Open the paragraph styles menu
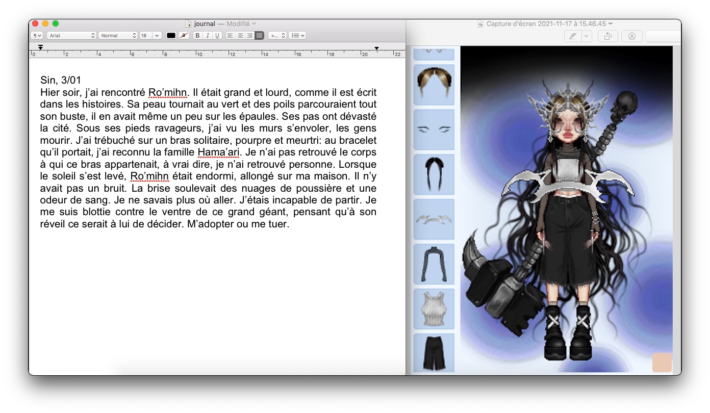 [x=37, y=35]
